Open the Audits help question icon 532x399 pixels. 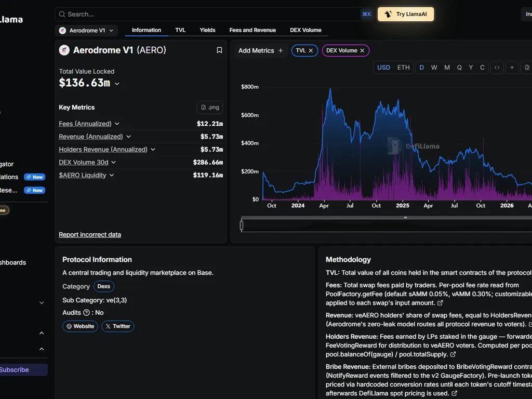tap(87, 312)
